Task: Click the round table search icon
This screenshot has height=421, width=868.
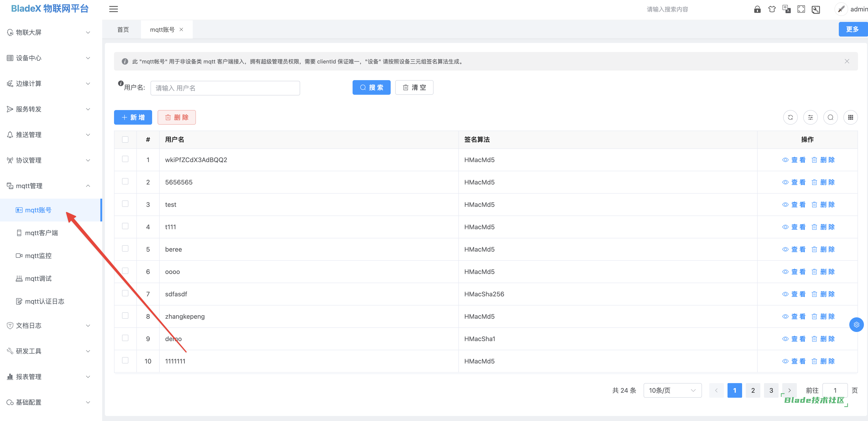Action: pos(830,117)
